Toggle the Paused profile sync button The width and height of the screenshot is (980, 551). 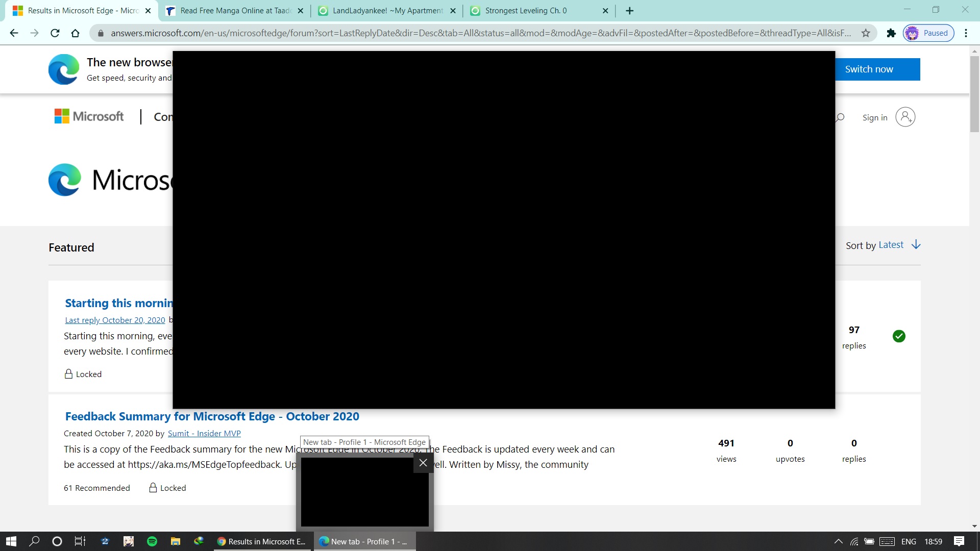point(928,33)
